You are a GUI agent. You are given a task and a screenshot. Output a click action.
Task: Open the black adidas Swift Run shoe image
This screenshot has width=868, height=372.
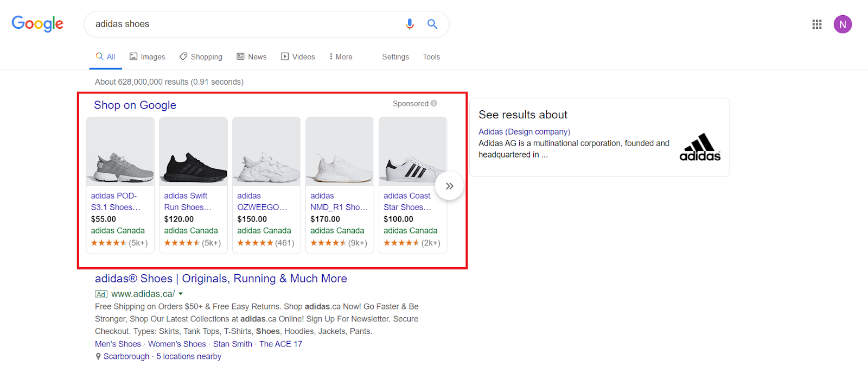click(x=193, y=152)
